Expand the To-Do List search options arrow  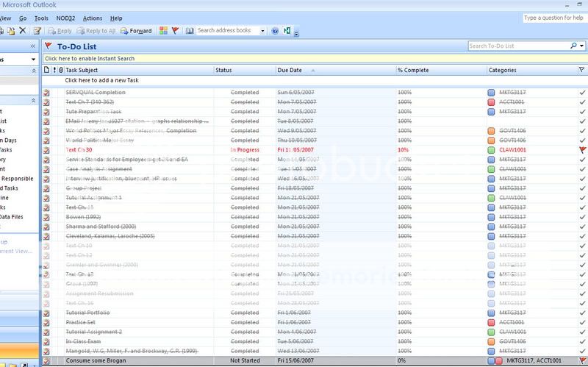coord(582,46)
